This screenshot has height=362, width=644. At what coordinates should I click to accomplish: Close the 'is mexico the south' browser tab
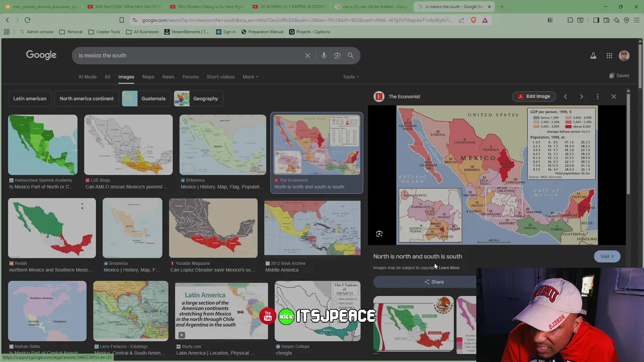click(489, 7)
